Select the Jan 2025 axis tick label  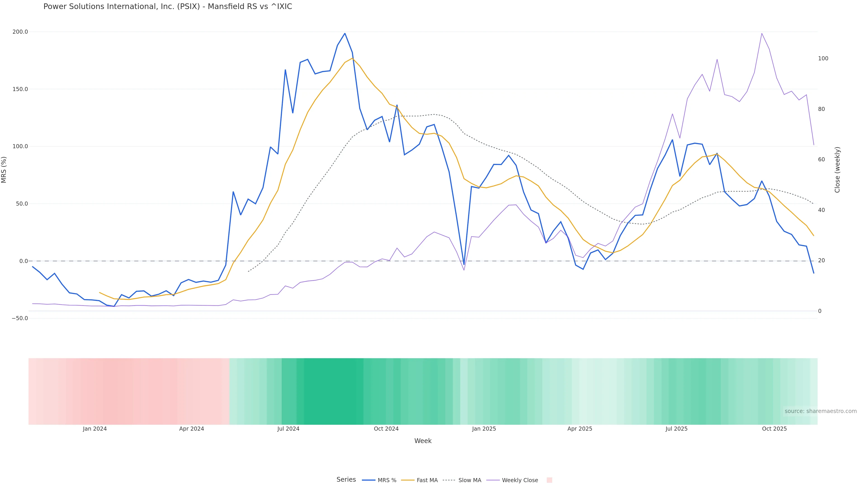(484, 429)
